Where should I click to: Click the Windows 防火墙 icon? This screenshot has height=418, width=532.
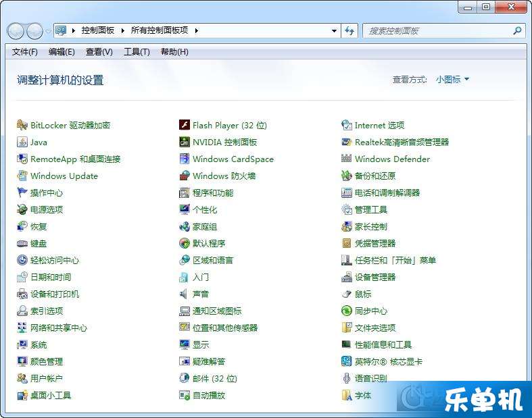[x=185, y=176]
